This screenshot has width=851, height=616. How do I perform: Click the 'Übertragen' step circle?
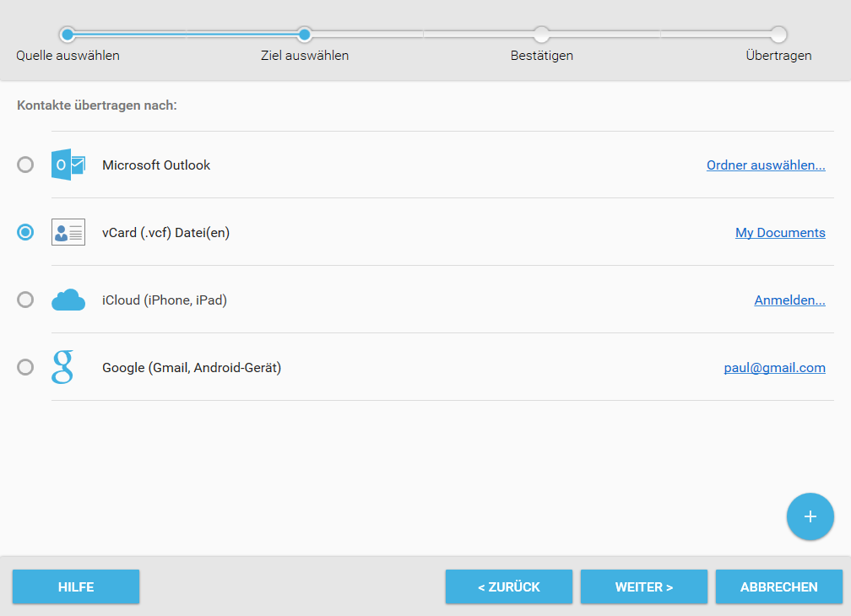pos(778,35)
